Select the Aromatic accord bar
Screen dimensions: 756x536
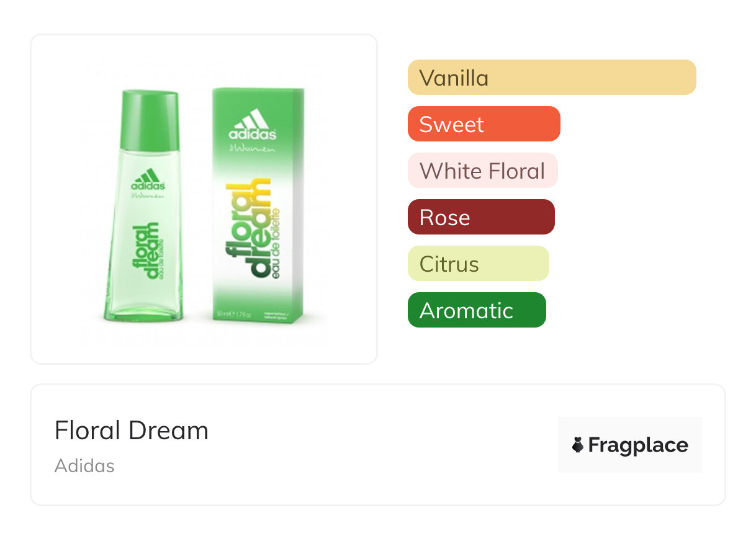tap(476, 310)
